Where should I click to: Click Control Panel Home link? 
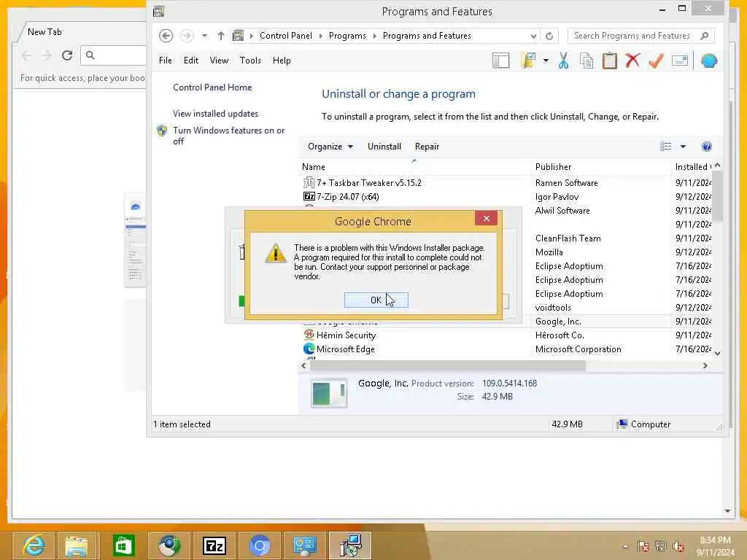212,87
